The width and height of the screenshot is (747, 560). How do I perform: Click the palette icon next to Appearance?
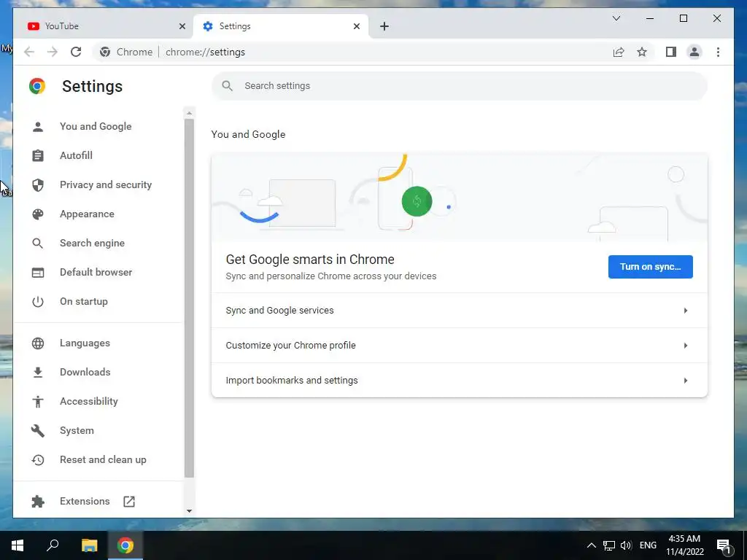pos(38,214)
